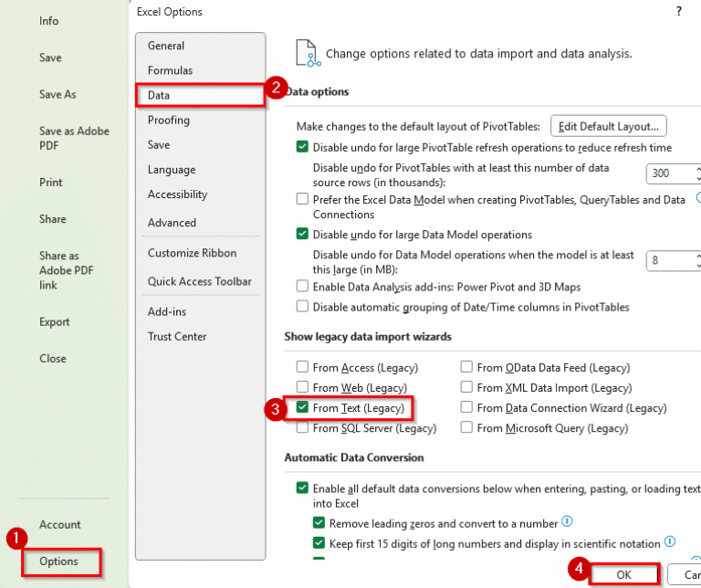Screen dimensions: 701x588
Task: Select the Data options category
Action: 200,95
